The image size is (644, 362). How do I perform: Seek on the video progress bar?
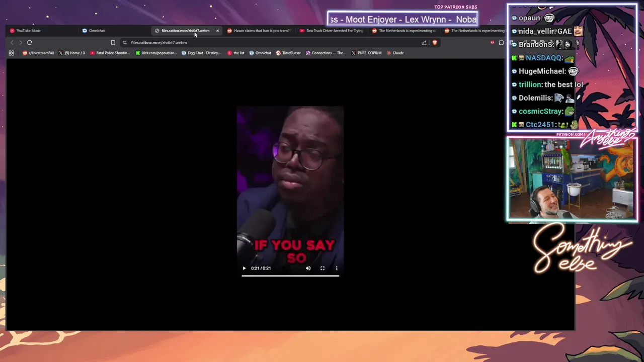290,276
